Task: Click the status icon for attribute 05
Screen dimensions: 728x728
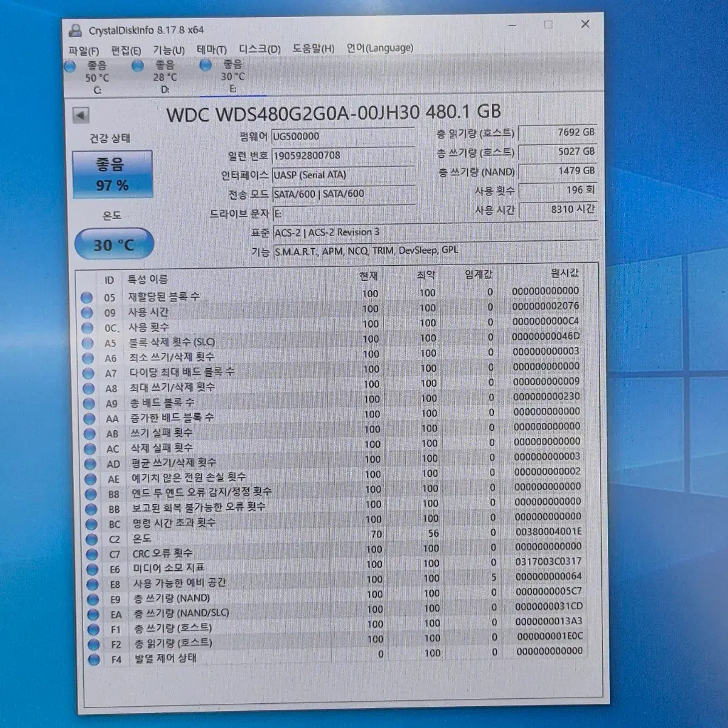Action: coord(87,297)
